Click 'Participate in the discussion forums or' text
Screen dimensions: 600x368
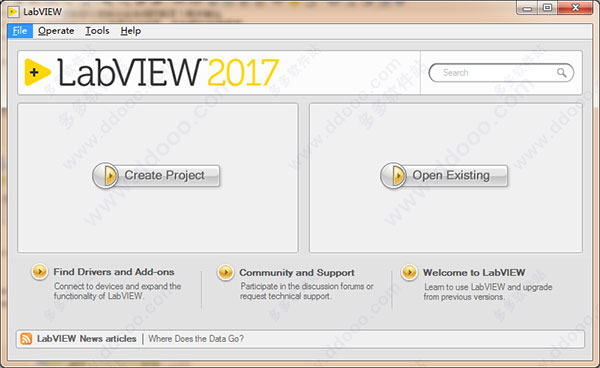(307, 286)
